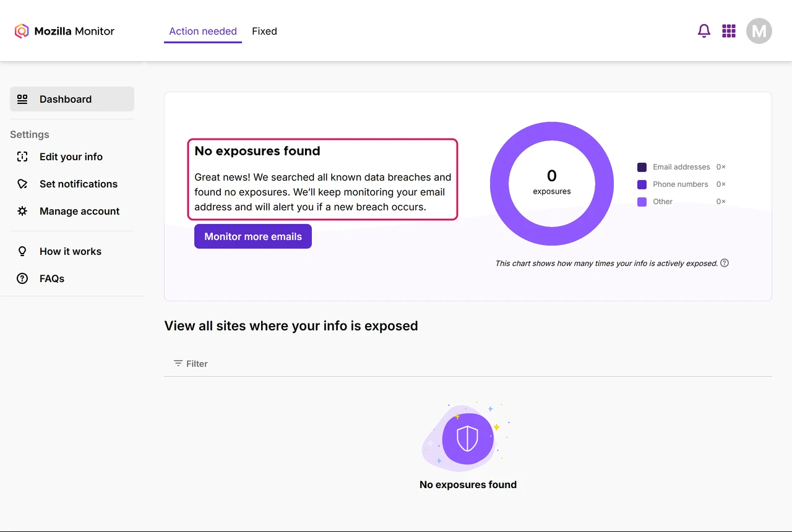Click the Manage account gear icon
The height and width of the screenshot is (532, 792).
tap(22, 211)
